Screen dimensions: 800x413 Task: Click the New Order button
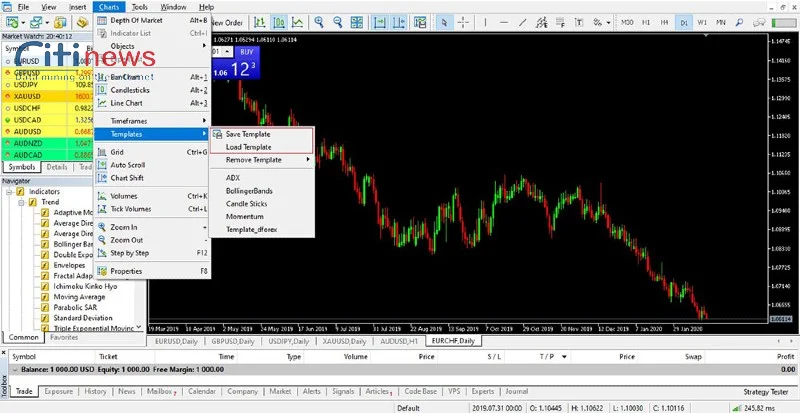[x=227, y=22]
